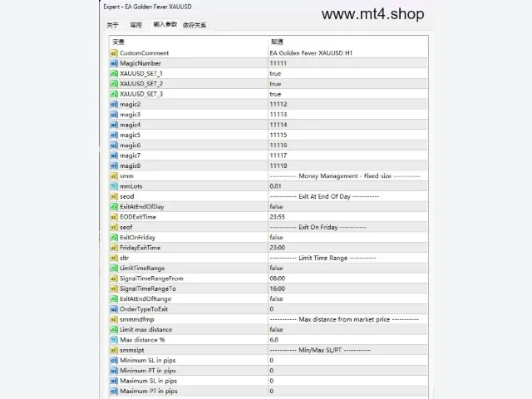Click the mmLots double type icon
Viewport: 532px width, 399px height.
(114, 186)
